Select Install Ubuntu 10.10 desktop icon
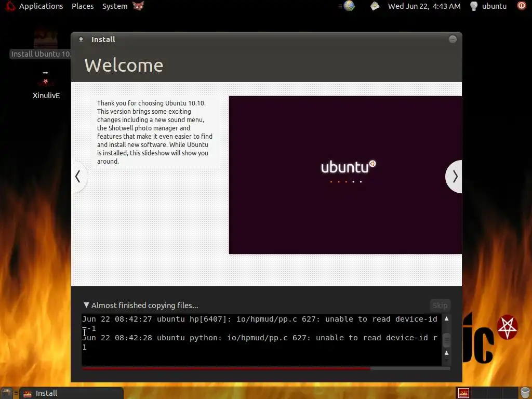Viewport: 532px width, 399px height. pyautogui.click(x=41, y=44)
